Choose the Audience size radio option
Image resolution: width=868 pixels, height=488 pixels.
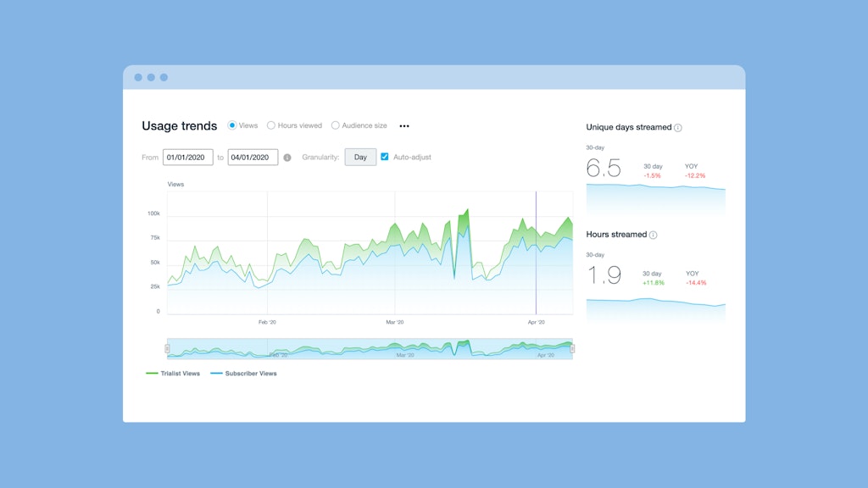pyautogui.click(x=336, y=125)
